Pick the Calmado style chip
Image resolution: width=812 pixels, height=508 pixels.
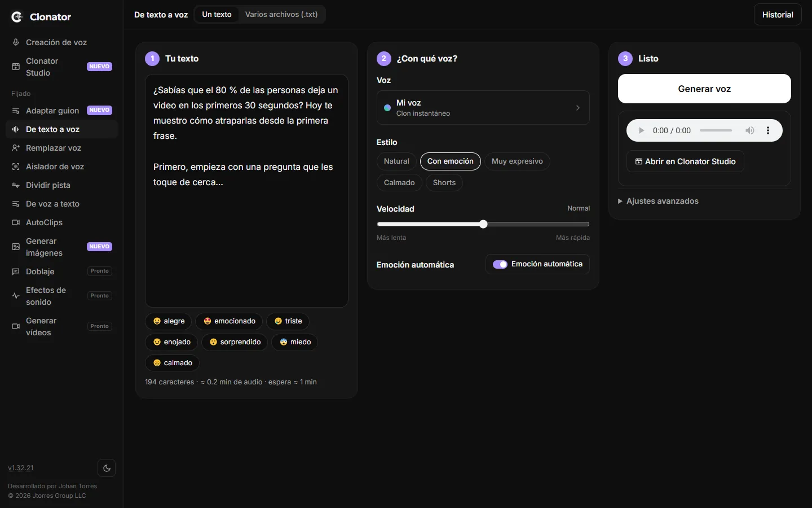(x=399, y=183)
